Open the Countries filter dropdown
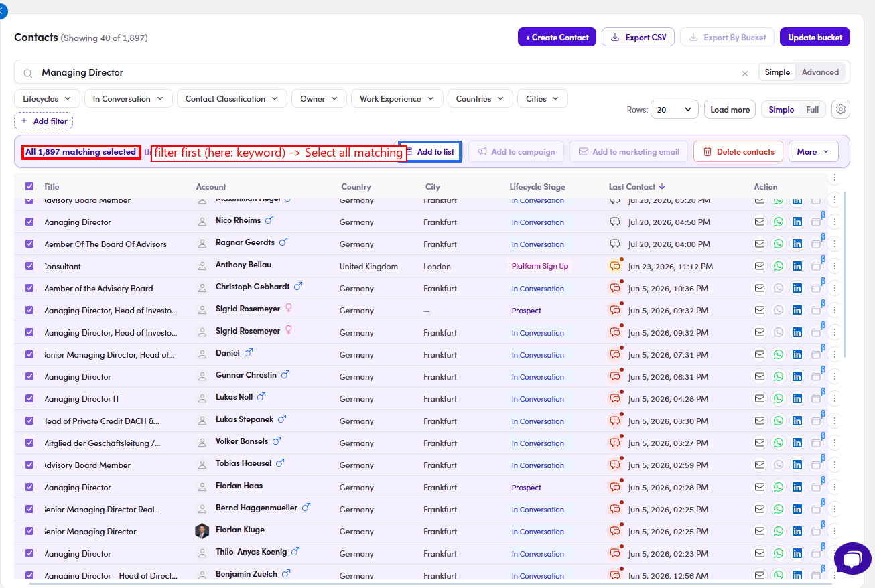The image size is (875, 588). click(480, 98)
